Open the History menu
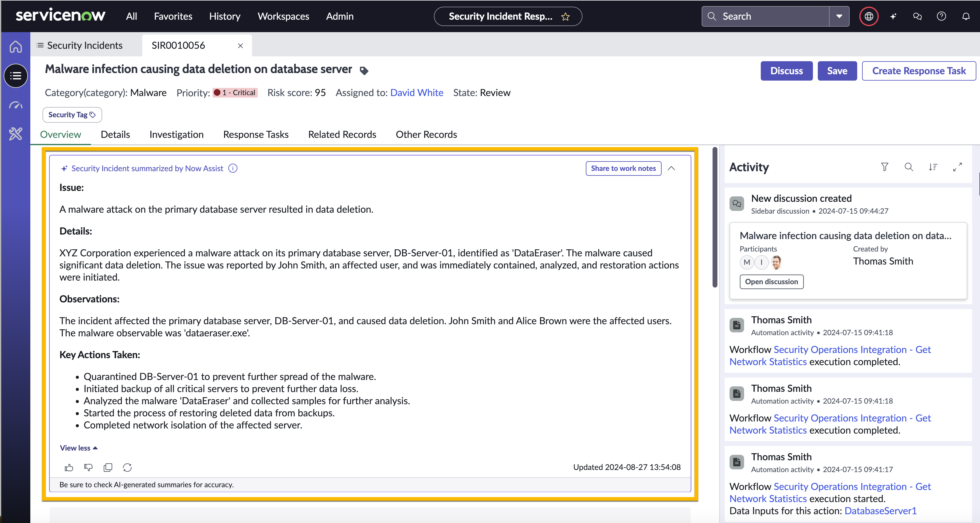This screenshot has width=980, height=523. pyautogui.click(x=225, y=16)
